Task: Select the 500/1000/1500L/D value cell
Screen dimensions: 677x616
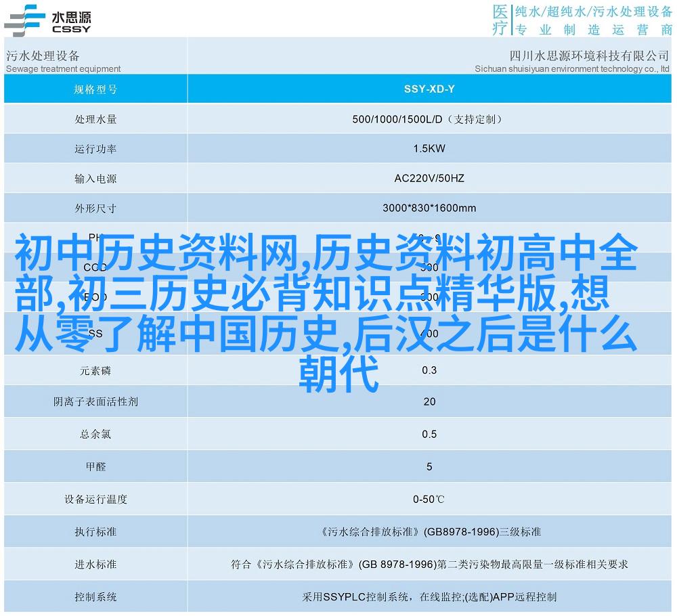Action: [x=430, y=119]
